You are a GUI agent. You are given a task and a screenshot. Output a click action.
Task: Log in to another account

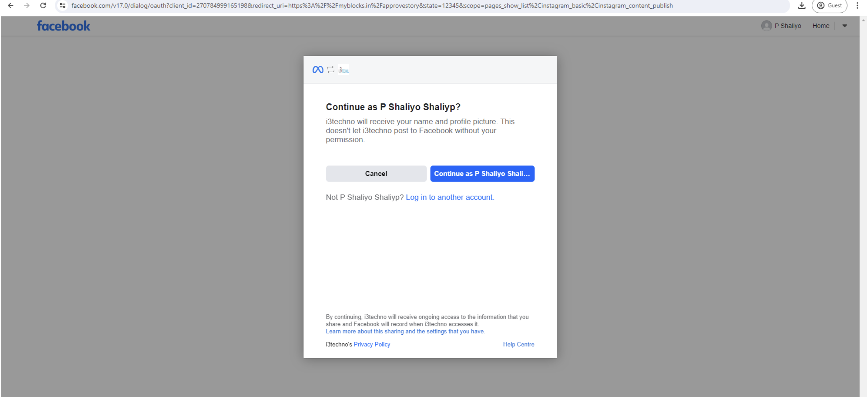click(450, 197)
